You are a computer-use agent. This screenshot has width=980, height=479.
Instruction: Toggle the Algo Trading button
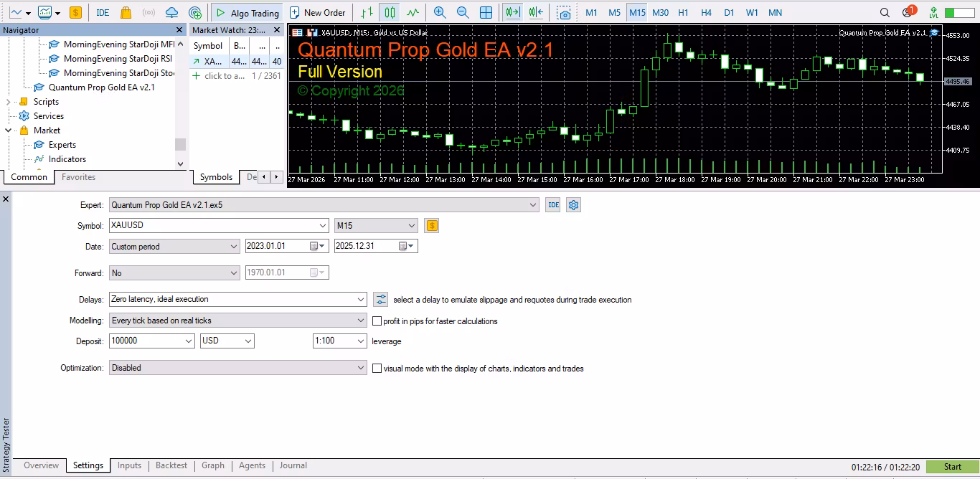pos(247,12)
